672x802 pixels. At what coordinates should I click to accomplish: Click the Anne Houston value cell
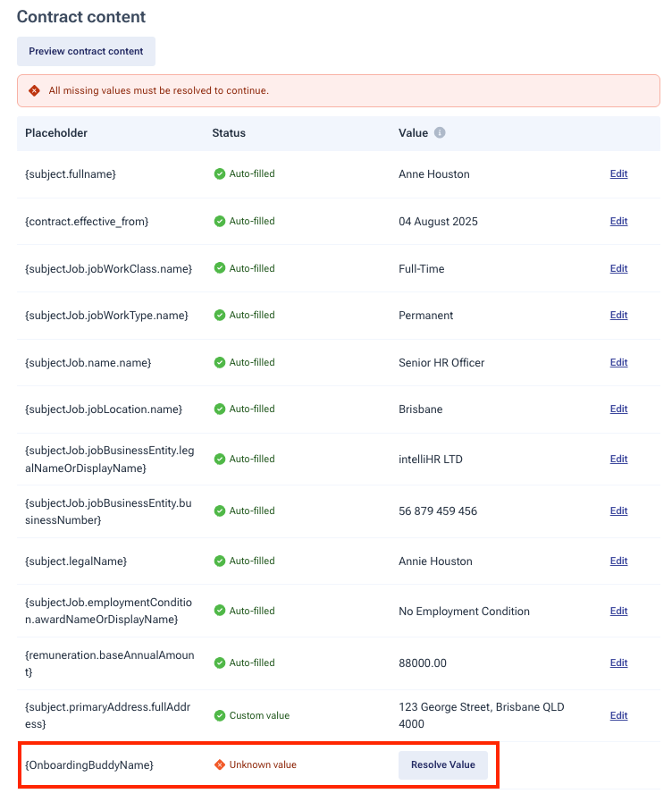pyautogui.click(x=434, y=174)
